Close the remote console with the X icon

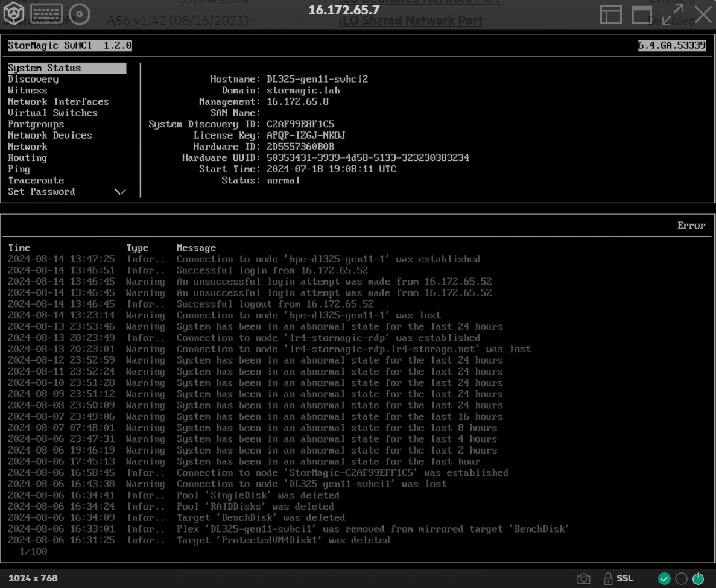(703, 14)
